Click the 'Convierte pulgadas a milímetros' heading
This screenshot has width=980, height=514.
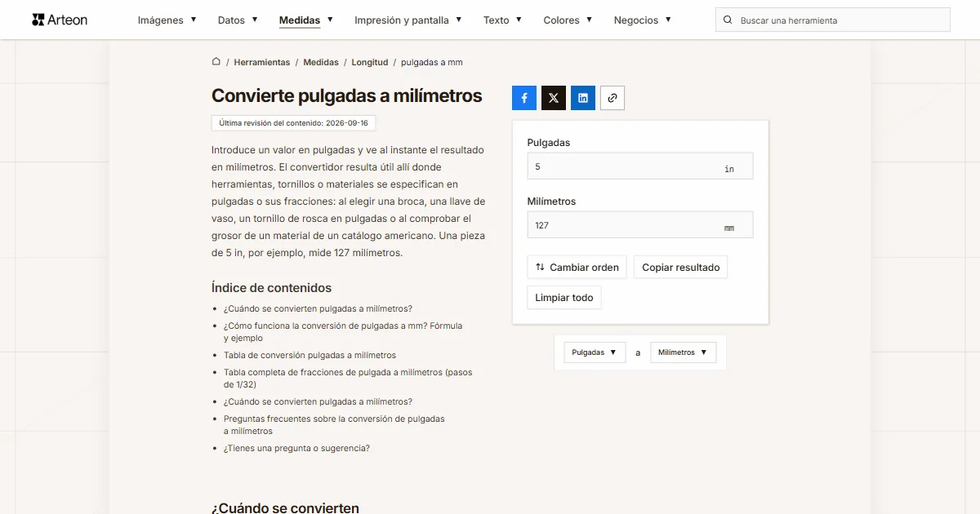(x=347, y=95)
